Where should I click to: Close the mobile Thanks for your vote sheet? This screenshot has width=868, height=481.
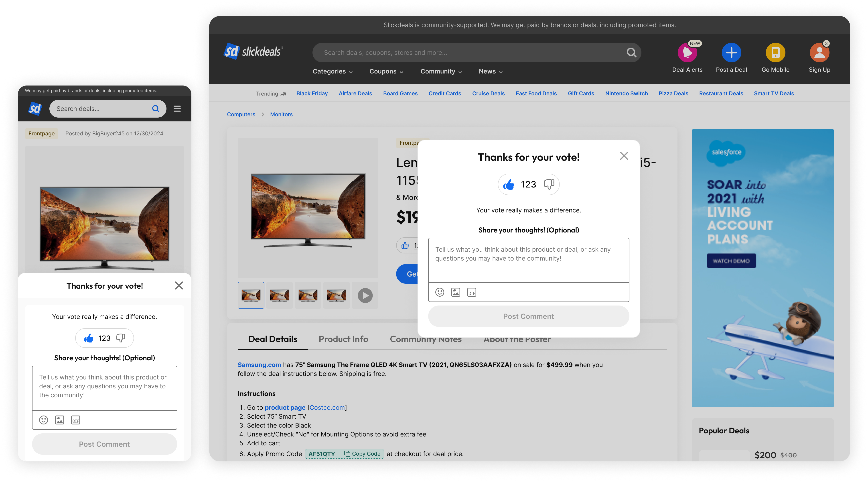pyautogui.click(x=179, y=285)
